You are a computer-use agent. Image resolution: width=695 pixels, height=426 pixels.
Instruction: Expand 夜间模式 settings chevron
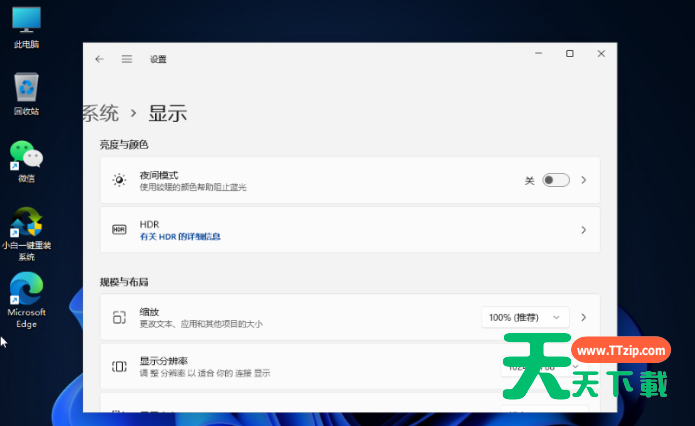click(583, 180)
